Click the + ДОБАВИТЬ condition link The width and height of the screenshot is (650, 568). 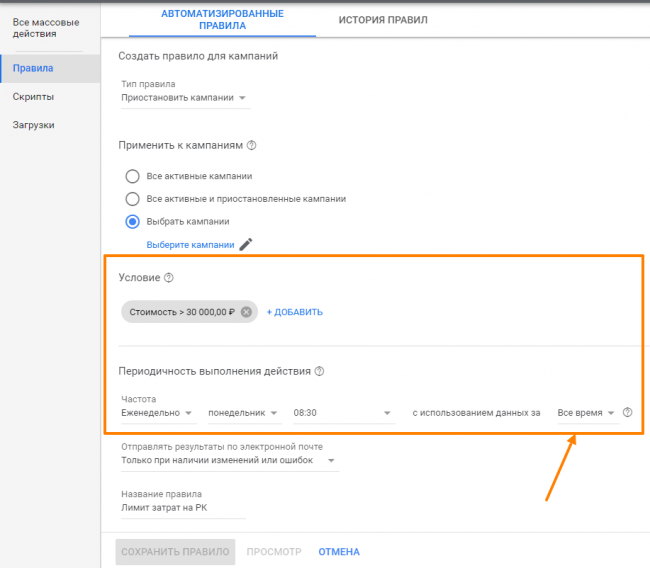(x=294, y=312)
